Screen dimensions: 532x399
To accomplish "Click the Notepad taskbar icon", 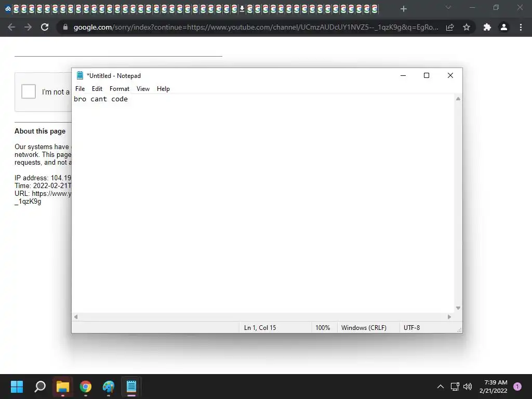I will [x=131, y=387].
